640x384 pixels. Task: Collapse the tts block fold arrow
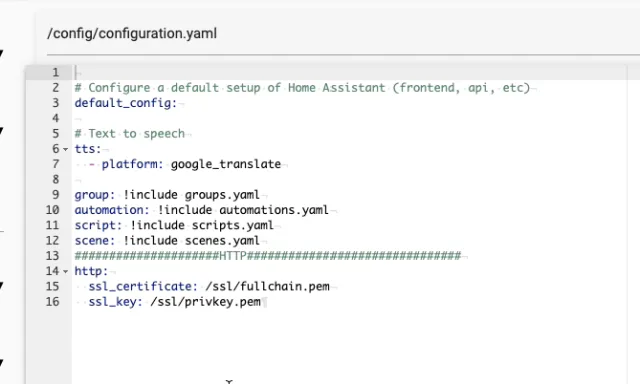[66, 149]
